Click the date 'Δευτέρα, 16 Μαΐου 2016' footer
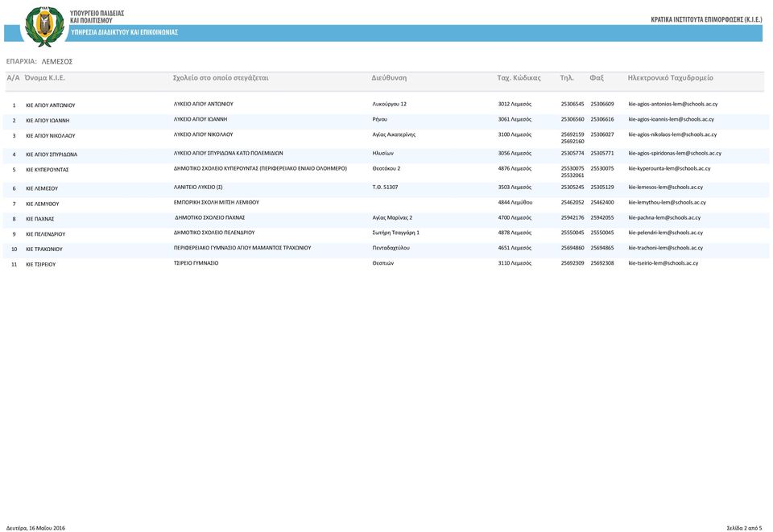Image resolution: width=773 pixels, height=532 pixels. click(x=35, y=528)
